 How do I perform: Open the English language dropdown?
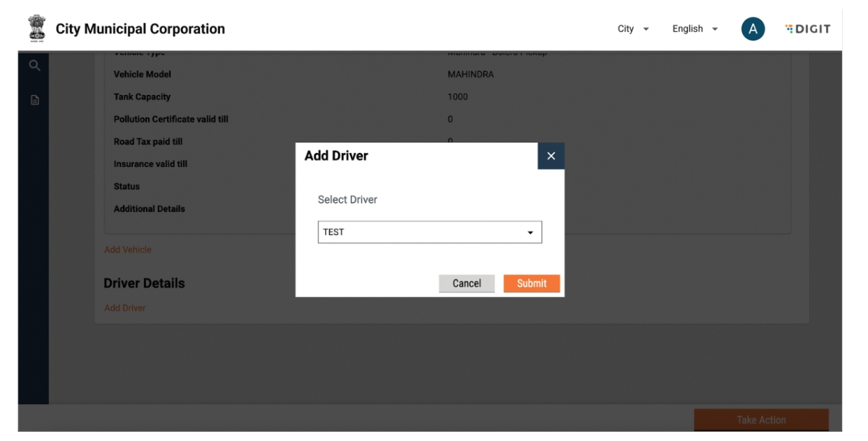pos(695,29)
